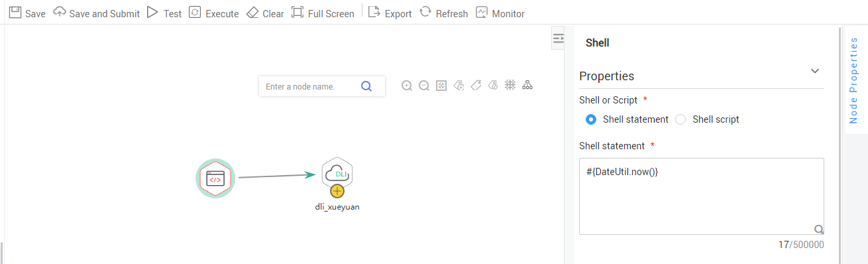This screenshot has height=264, width=868.
Task: Open the Monitor view
Action: coord(500,13)
